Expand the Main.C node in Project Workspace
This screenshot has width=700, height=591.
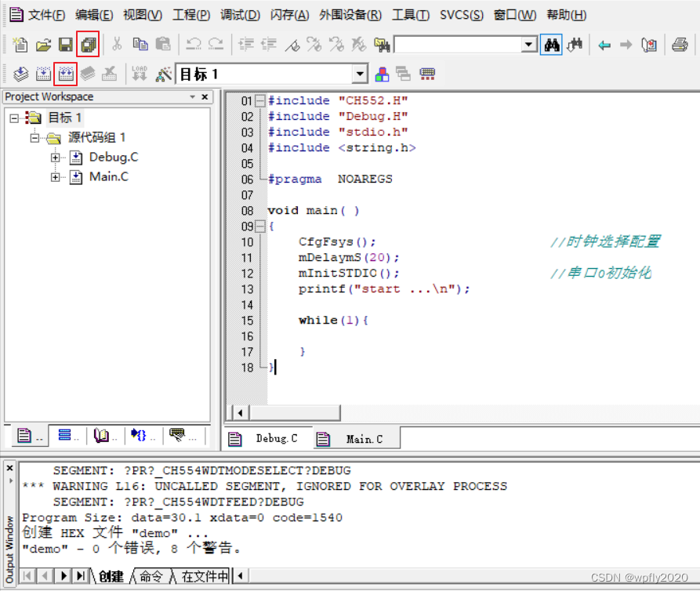click(x=55, y=176)
